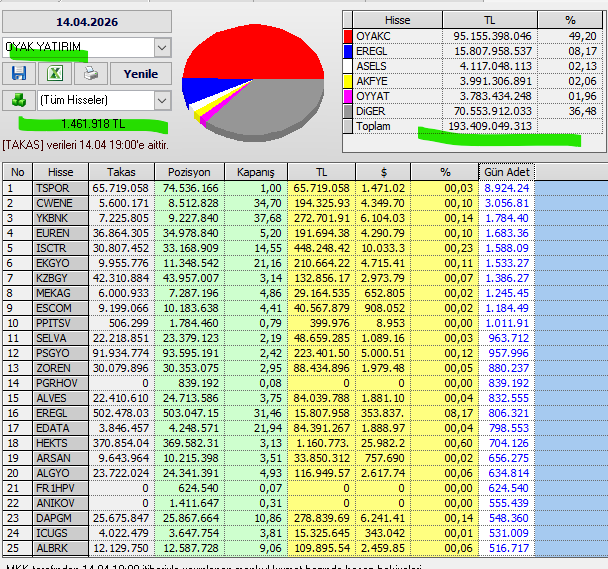This screenshot has width=608, height=569.
Task: Click Takas value 91.934.774 for PSGYO
Action: (x=121, y=353)
